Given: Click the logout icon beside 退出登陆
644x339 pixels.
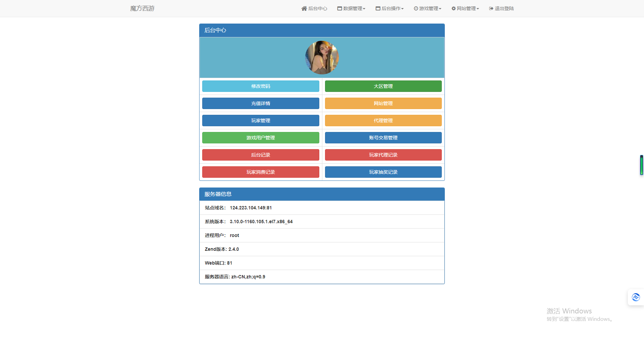Looking at the screenshot, I should (x=491, y=8).
